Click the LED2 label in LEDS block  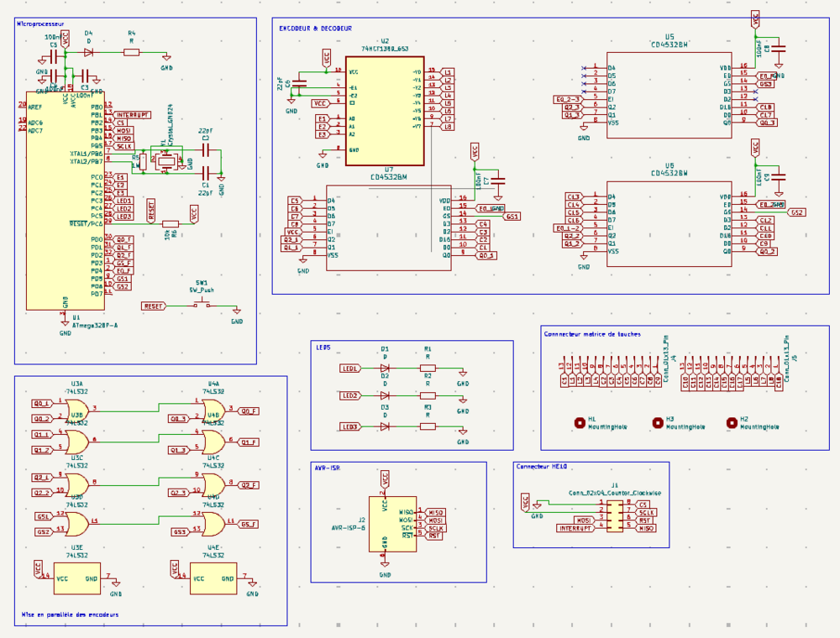click(x=350, y=395)
